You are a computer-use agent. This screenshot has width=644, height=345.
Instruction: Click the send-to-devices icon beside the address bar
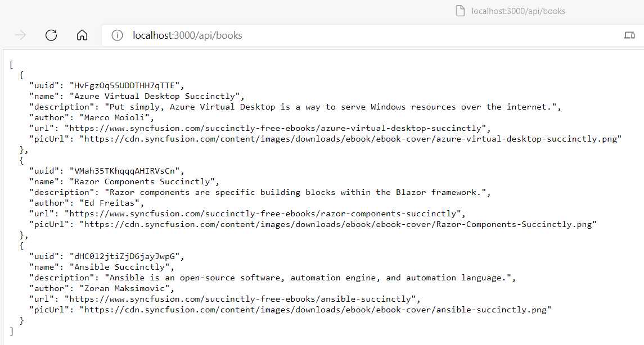click(629, 35)
